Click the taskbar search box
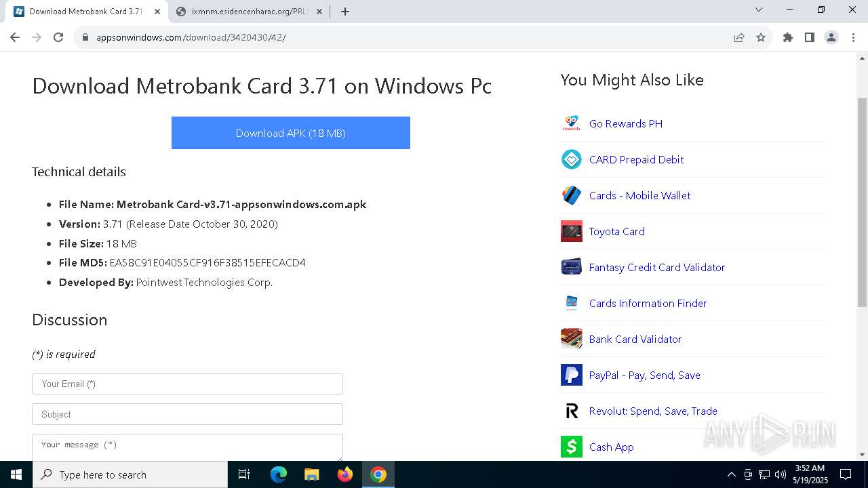The image size is (868, 488). click(x=130, y=474)
